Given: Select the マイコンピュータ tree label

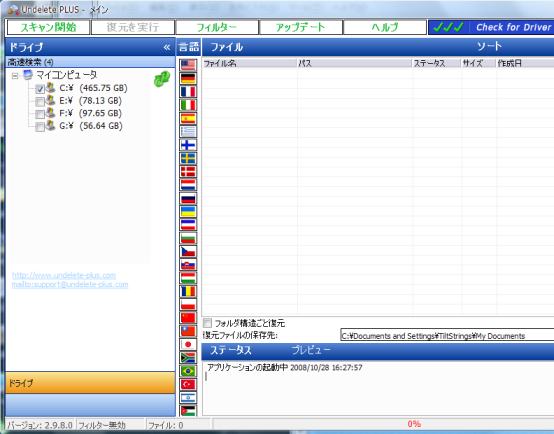Looking at the screenshot, I should click(x=66, y=75).
